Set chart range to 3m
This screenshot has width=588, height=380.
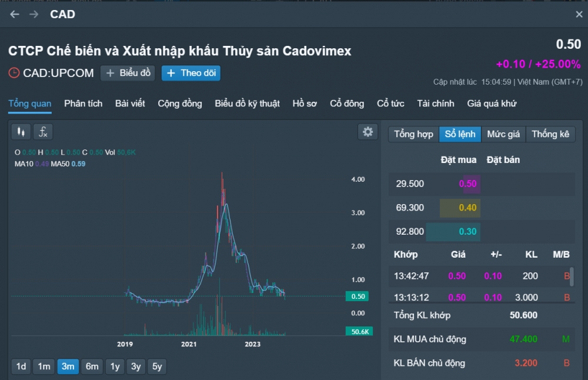click(x=68, y=366)
